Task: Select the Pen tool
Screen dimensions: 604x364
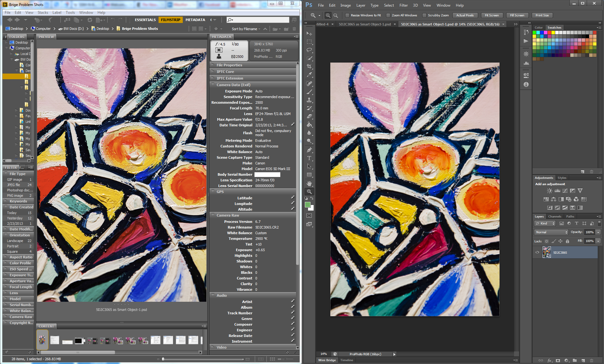Action: (x=309, y=150)
